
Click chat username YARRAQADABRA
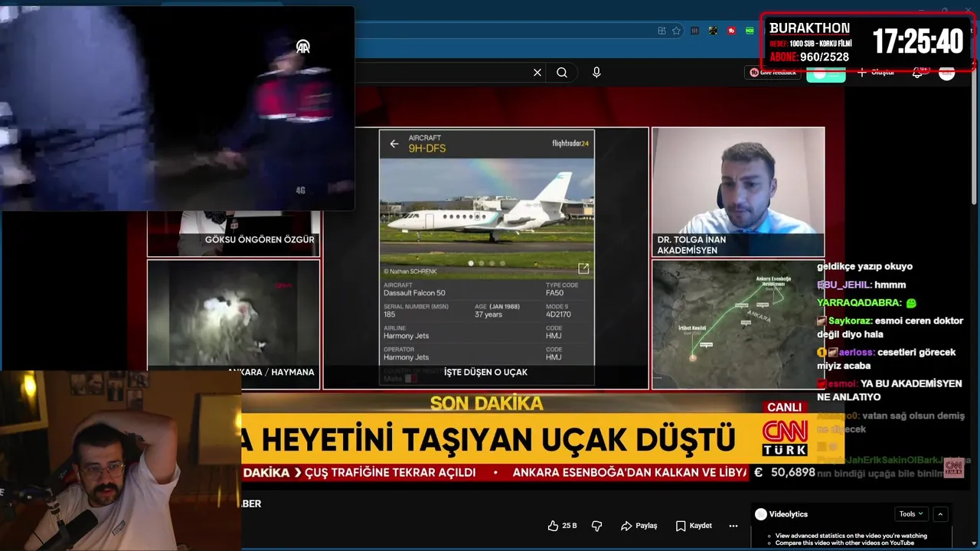click(x=857, y=303)
